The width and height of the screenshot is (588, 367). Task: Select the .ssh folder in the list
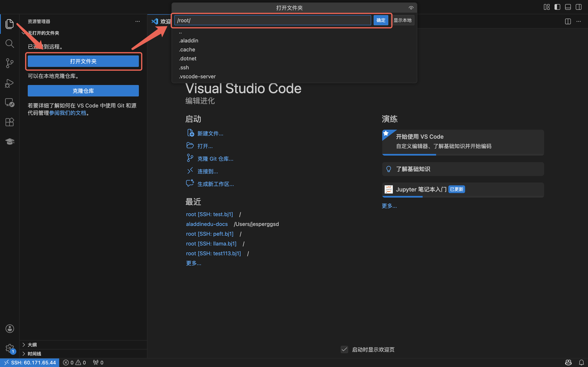(184, 67)
